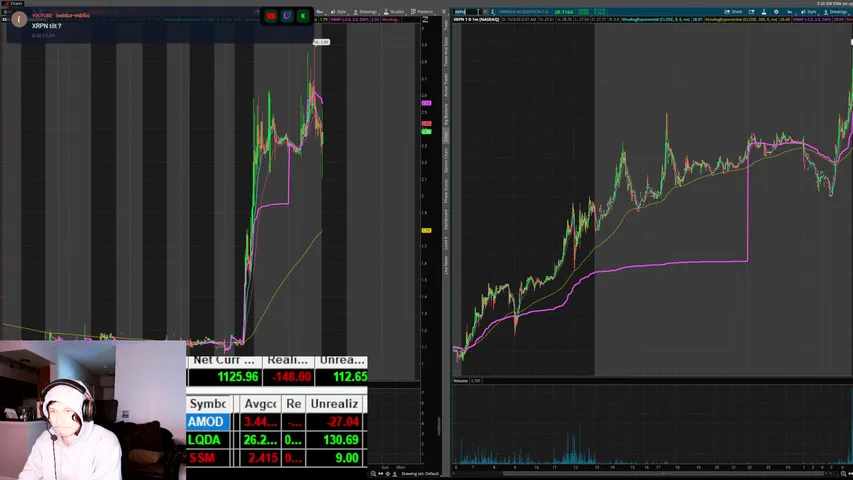Open Drawings menu on left chart
Viewport: 853px width, 480px height.
tap(365, 11)
